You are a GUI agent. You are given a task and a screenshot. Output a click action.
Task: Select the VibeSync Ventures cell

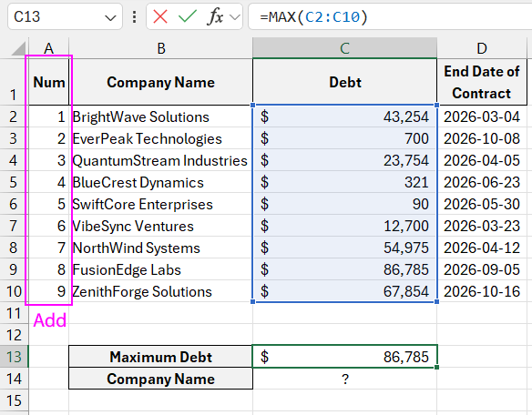tap(161, 226)
